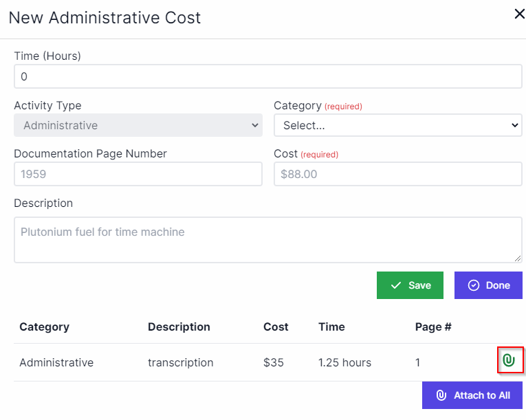Viewport: 526px width, 420px height.
Task: Click the Description column header
Action: point(179,327)
